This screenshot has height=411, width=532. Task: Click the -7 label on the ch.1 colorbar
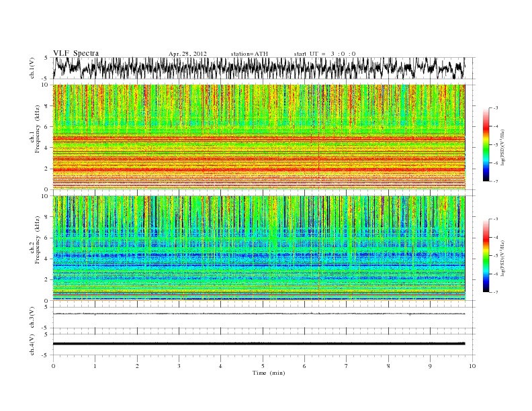495,181
